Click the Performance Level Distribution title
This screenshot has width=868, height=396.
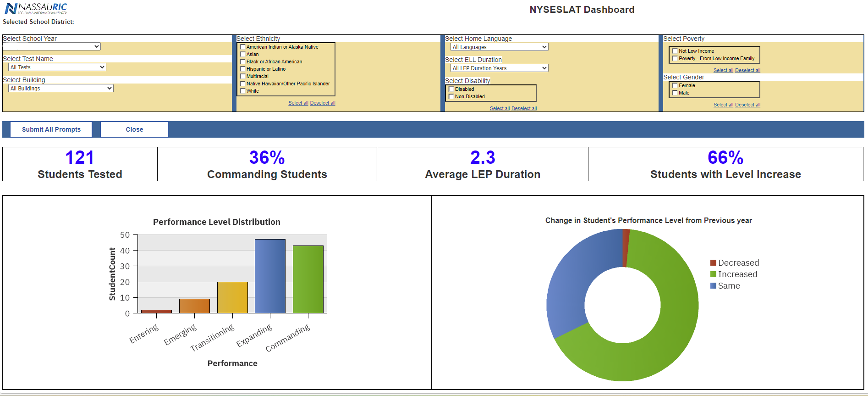pos(217,222)
